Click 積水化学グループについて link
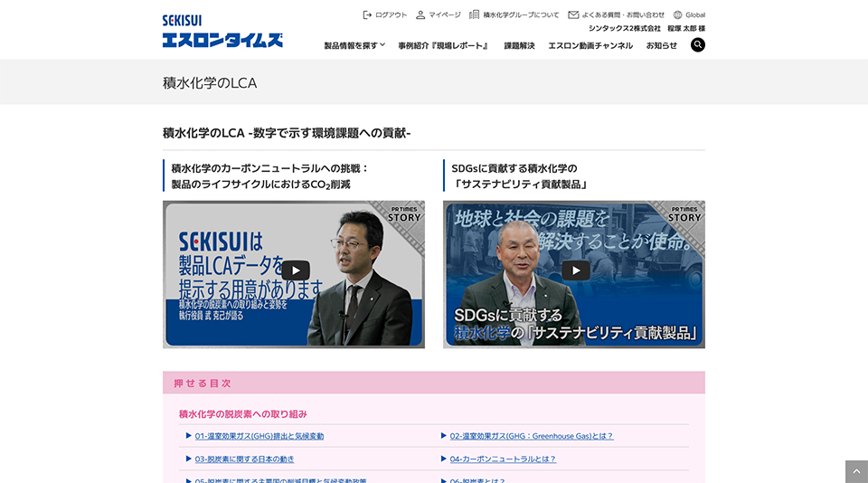868x483 pixels. click(x=521, y=15)
